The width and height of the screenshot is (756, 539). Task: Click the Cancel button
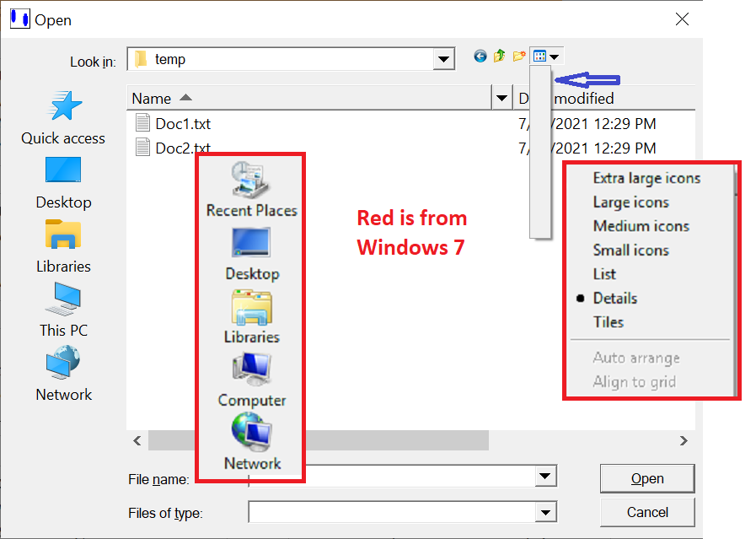tap(647, 512)
